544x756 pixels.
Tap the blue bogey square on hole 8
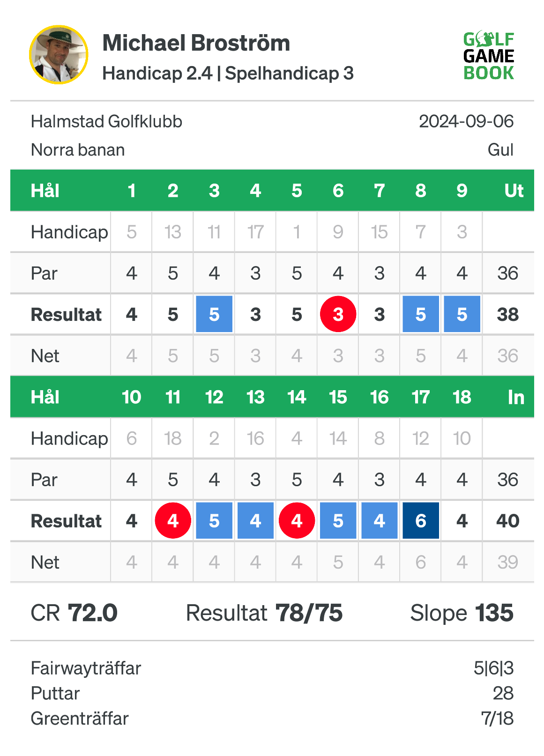[421, 314]
